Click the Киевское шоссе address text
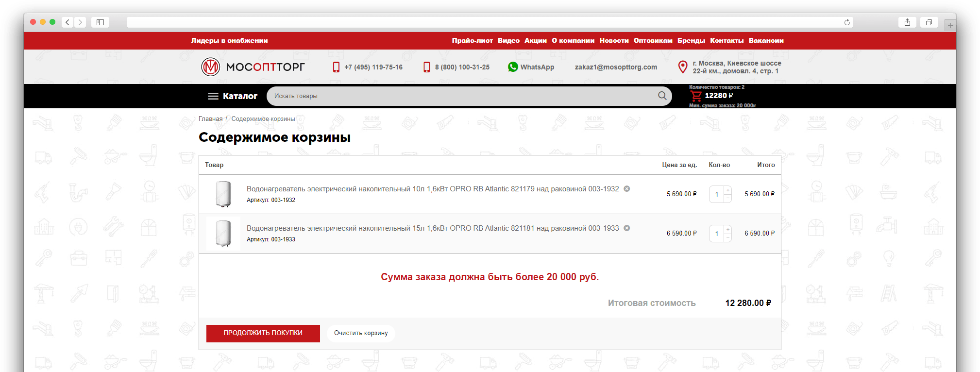The width and height of the screenshot is (980, 372). point(737,67)
